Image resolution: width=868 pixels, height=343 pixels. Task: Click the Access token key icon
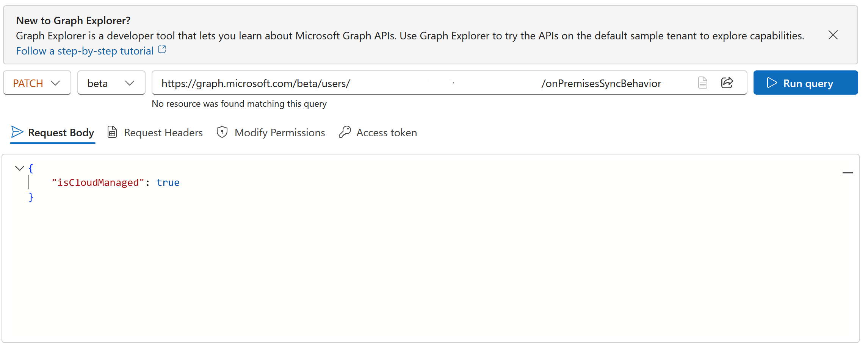[345, 132]
